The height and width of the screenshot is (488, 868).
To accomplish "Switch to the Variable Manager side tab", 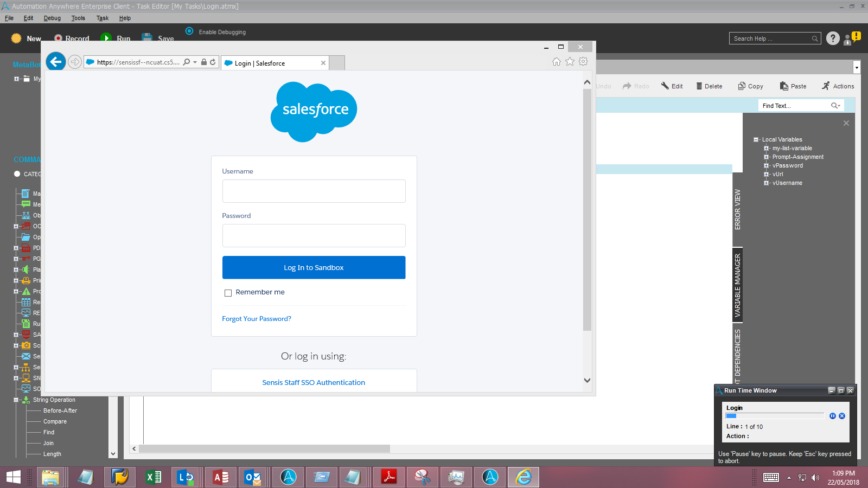I will (737, 285).
